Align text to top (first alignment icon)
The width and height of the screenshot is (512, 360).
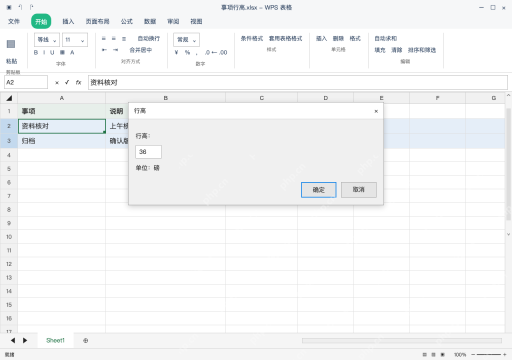[104, 39]
